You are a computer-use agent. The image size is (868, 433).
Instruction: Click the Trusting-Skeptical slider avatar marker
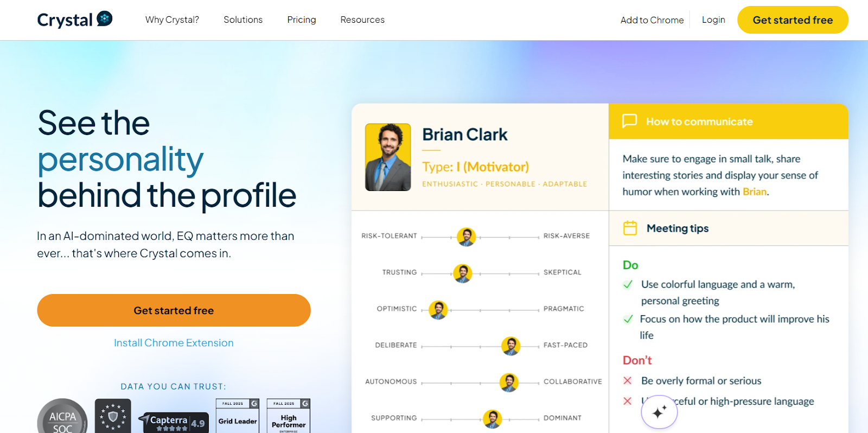pyautogui.click(x=462, y=273)
